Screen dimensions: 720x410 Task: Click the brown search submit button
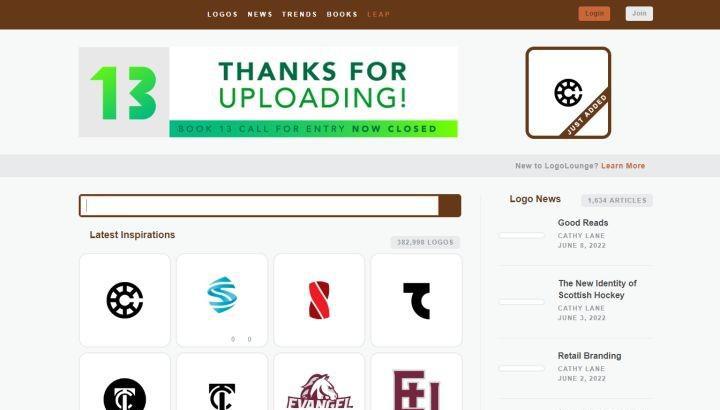tap(450, 206)
